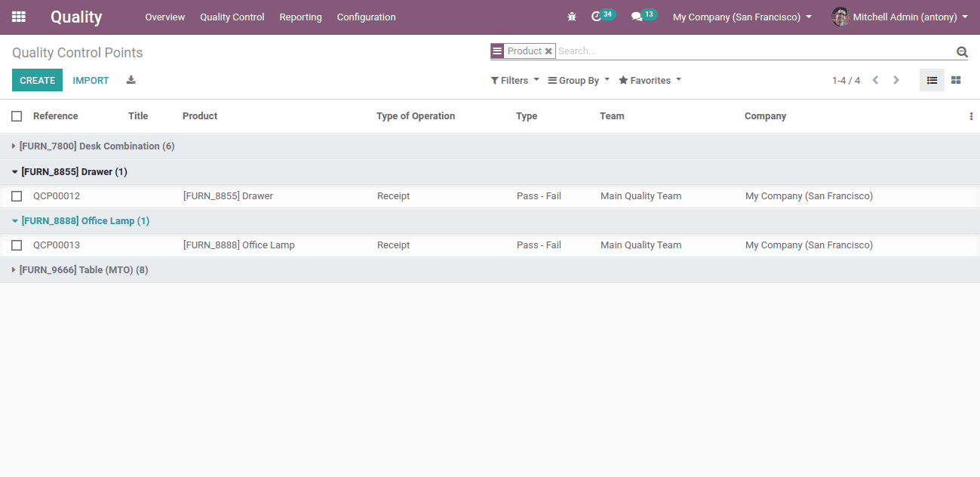Click the Create button
This screenshot has height=477, width=980.
coord(37,80)
